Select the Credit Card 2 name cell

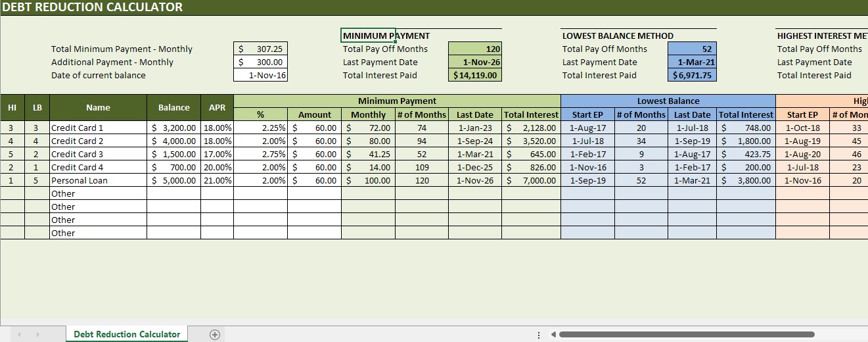pyautogui.click(x=98, y=141)
